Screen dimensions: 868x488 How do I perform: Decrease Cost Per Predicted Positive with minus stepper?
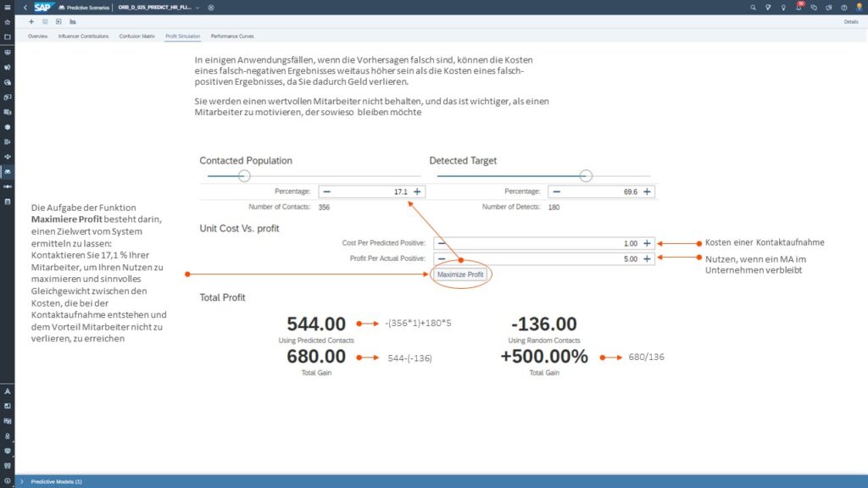coord(442,243)
